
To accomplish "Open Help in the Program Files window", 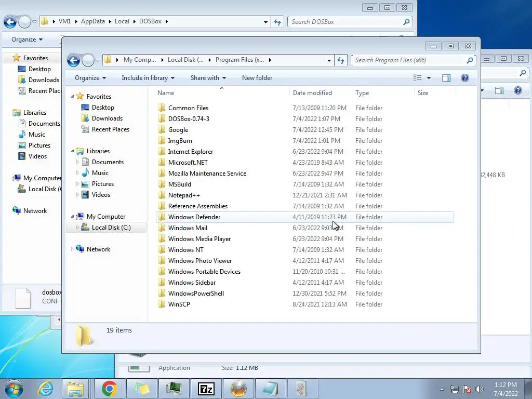I will tap(465, 78).
